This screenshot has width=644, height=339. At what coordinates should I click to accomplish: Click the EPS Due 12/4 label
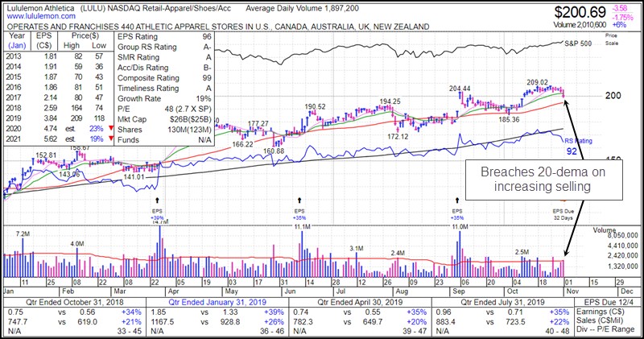pos(609,303)
